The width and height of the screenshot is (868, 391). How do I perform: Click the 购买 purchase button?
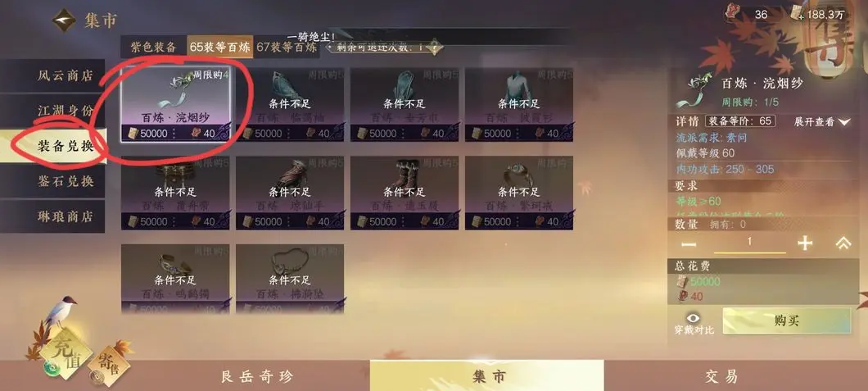click(x=787, y=321)
